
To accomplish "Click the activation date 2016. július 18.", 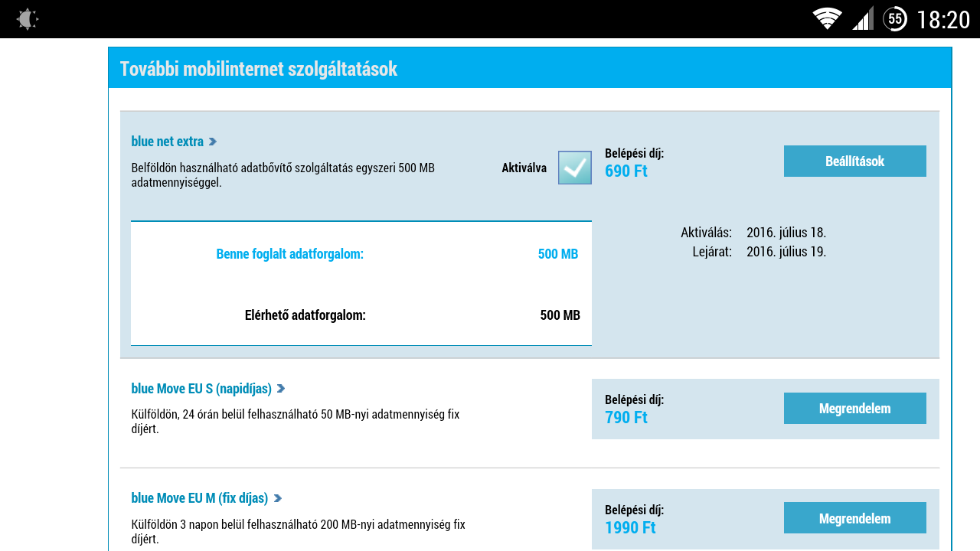I will (x=786, y=233).
